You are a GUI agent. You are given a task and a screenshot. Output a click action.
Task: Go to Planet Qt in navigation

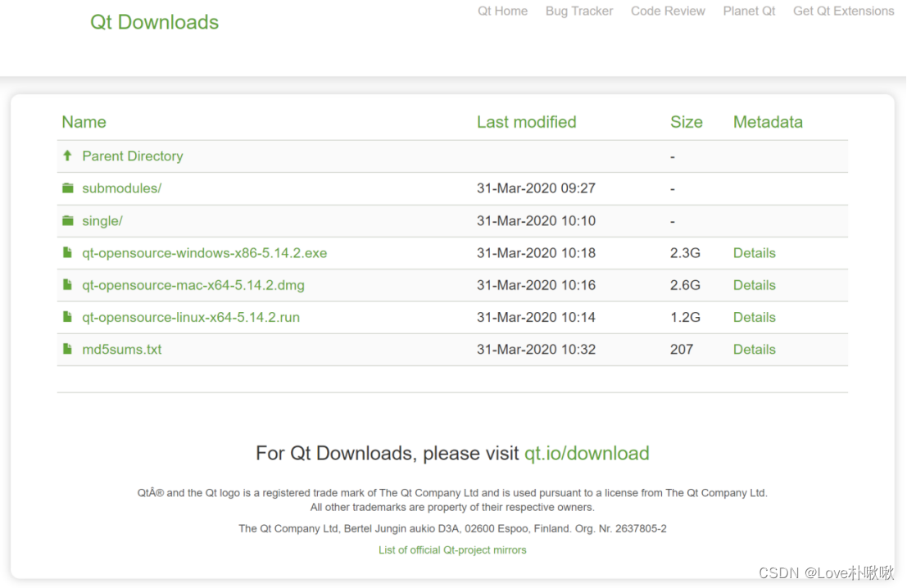749,11
